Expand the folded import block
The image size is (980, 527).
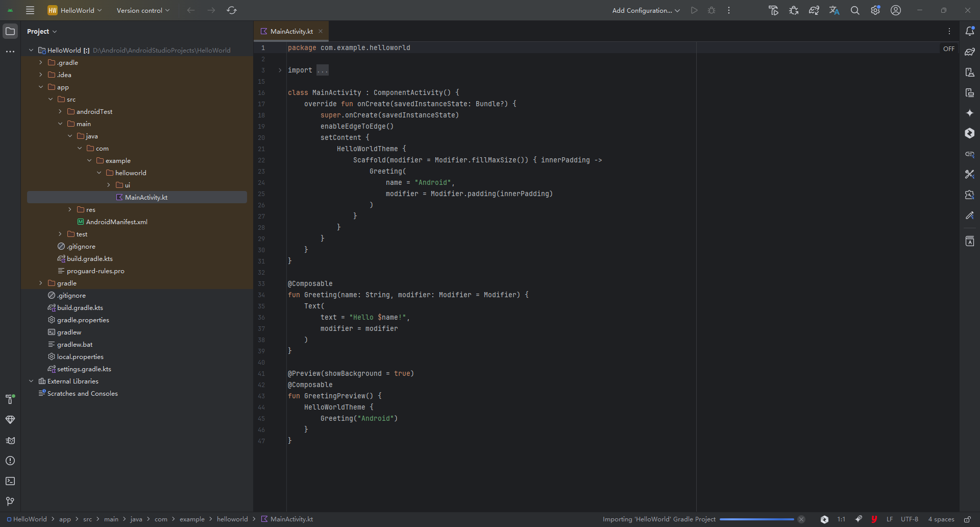point(280,70)
